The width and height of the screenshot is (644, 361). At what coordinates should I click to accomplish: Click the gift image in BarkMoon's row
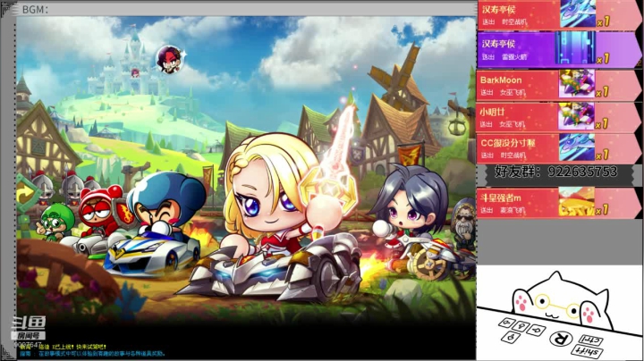click(577, 83)
